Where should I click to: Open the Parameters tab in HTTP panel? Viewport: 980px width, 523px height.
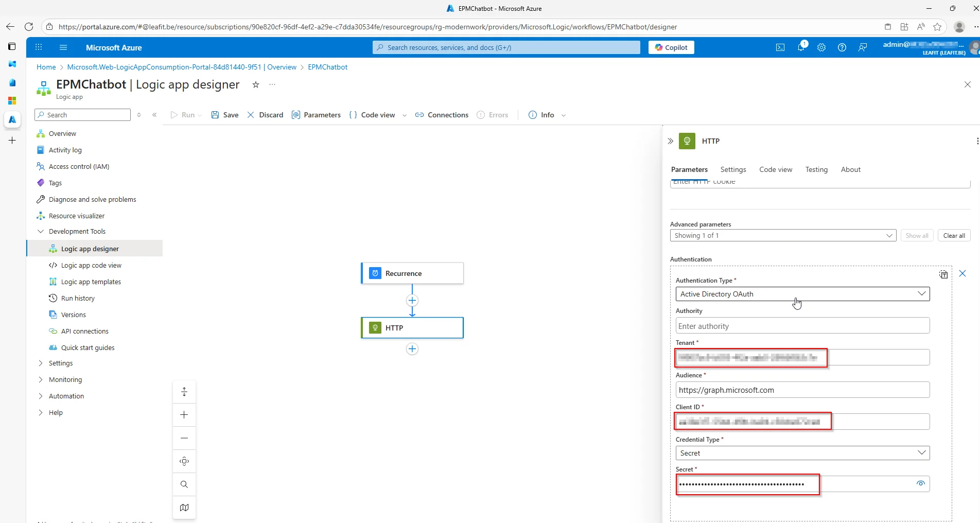tap(689, 169)
